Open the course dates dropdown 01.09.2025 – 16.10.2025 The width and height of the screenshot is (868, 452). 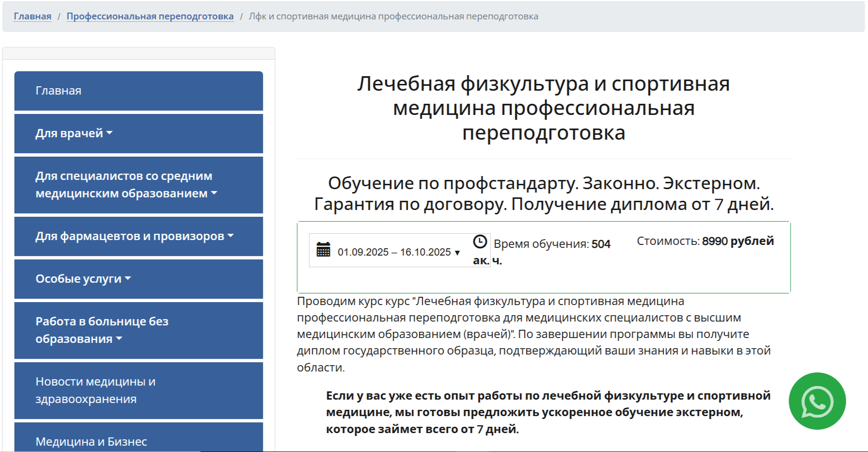tap(399, 251)
